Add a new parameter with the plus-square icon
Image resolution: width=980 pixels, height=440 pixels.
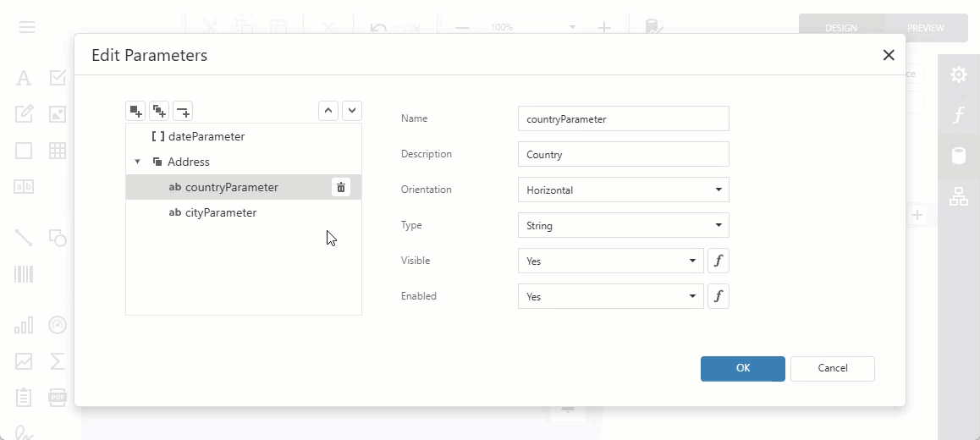pyautogui.click(x=135, y=111)
